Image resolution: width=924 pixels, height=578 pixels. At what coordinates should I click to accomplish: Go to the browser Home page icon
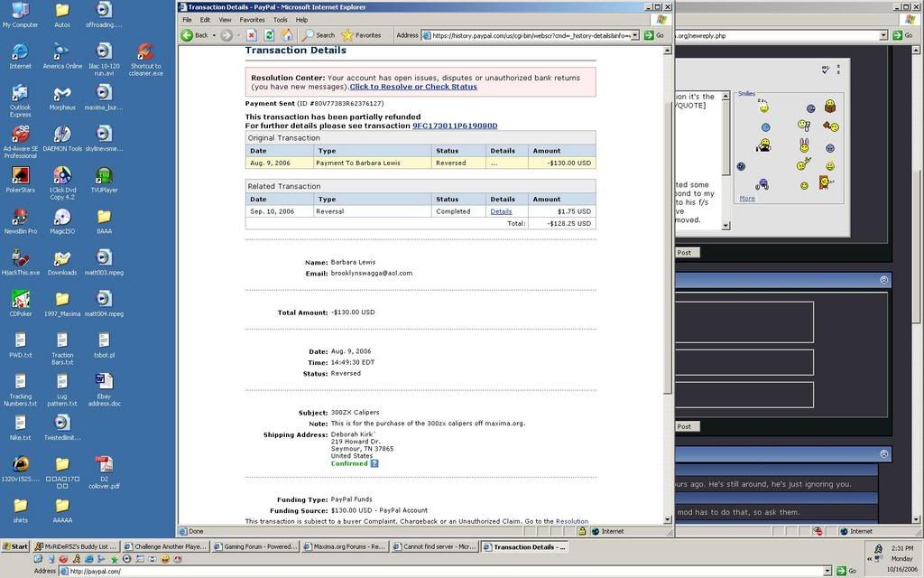coord(286,35)
